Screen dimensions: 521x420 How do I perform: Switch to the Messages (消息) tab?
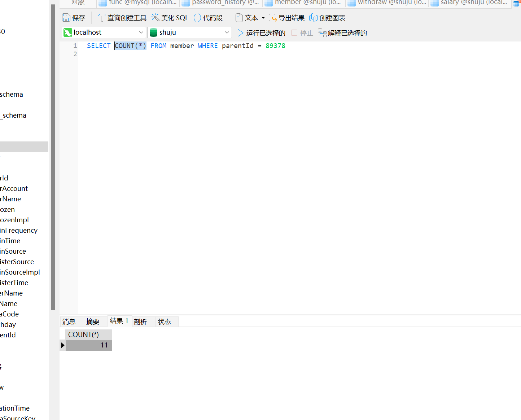click(69, 321)
